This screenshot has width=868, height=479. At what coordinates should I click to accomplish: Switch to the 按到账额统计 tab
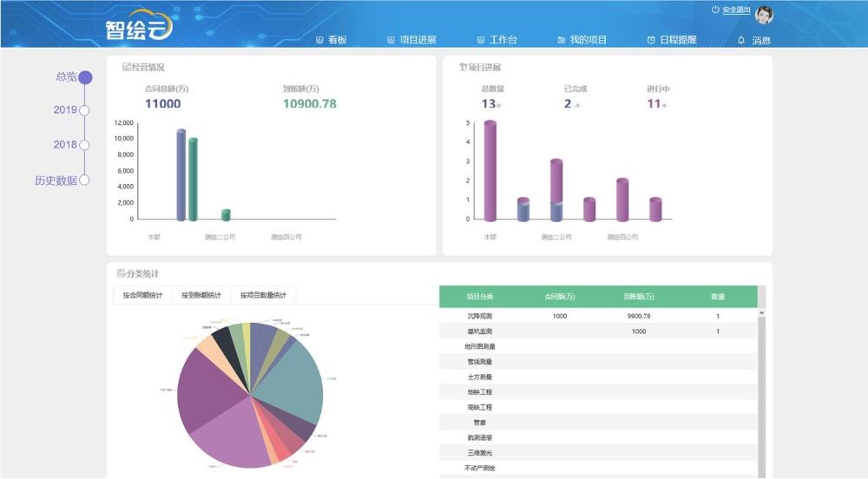point(201,295)
